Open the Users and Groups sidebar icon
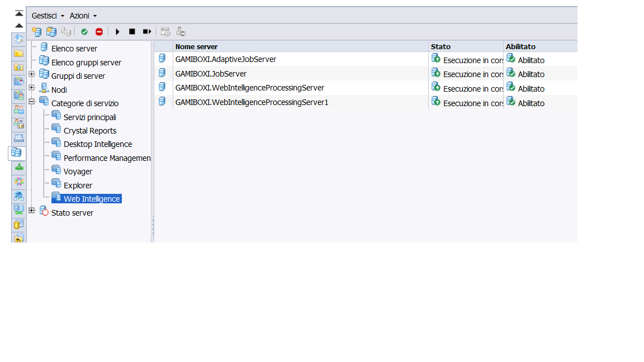Image resolution: width=644 pixels, height=362 pixels. [19, 109]
